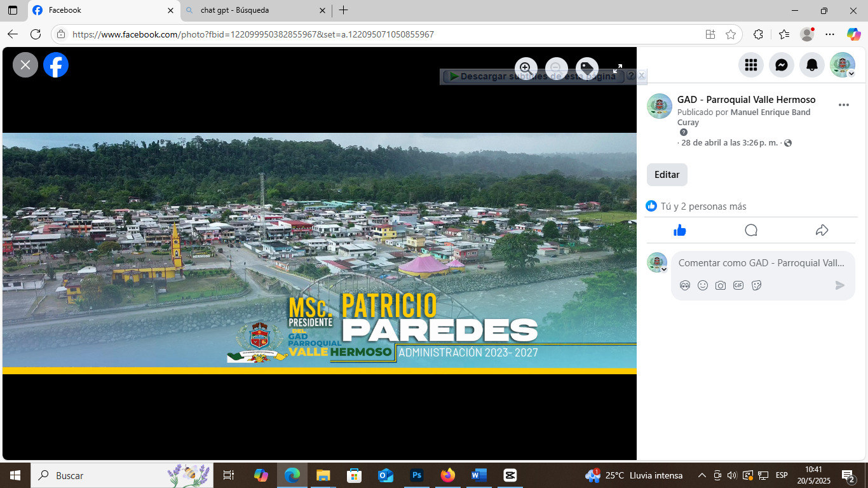
Task: Open the emoji picker in comment box
Action: coord(702,285)
